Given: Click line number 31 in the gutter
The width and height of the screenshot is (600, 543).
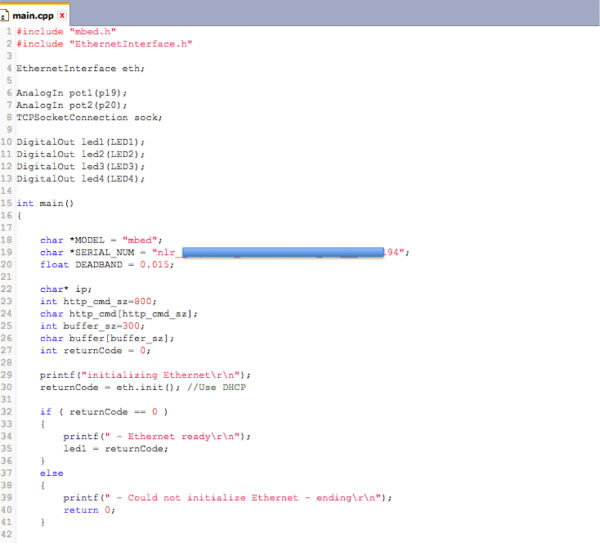Looking at the screenshot, I should [7, 398].
